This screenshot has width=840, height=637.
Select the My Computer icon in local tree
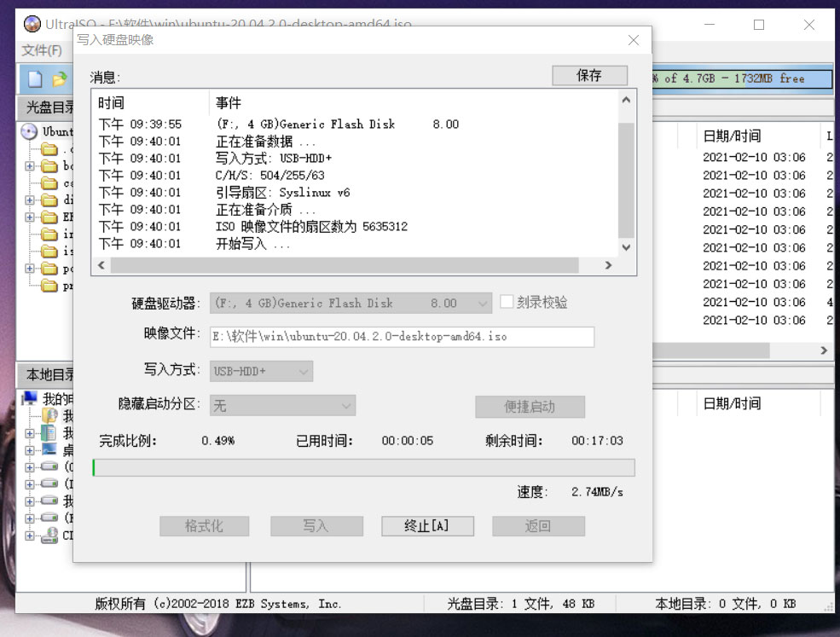(x=29, y=398)
